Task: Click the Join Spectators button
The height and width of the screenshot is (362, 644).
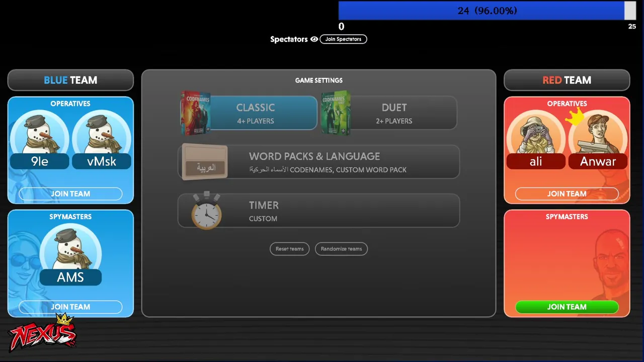Action: 343,39
